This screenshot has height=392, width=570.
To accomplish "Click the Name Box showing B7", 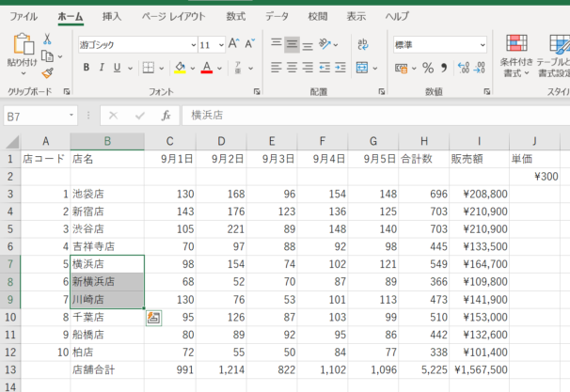I will (x=35, y=117).
